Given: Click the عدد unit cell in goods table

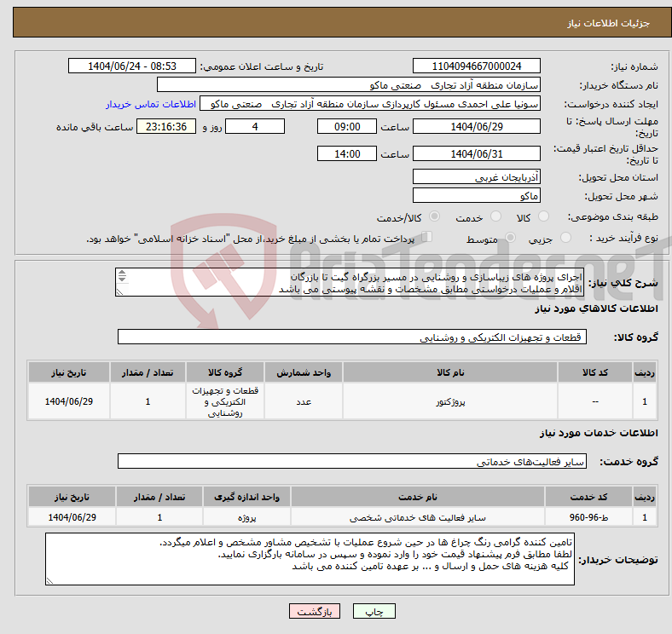Looking at the screenshot, I should point(304,401).
